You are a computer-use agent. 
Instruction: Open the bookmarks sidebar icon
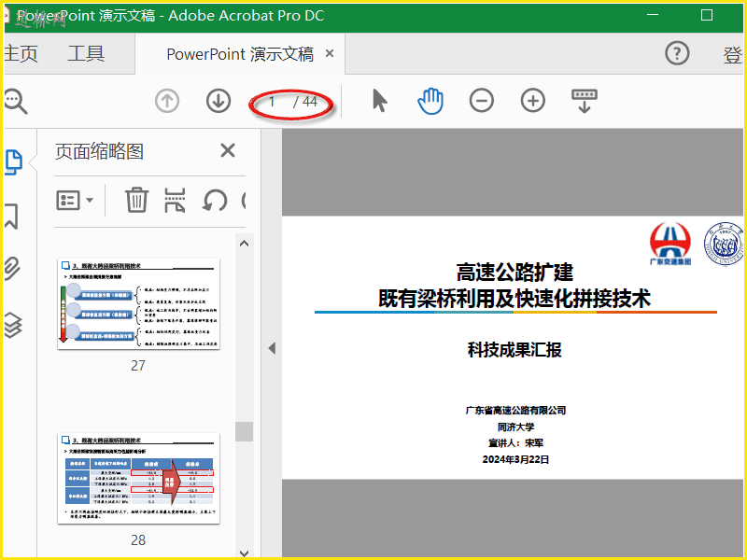[x=12, y=216]
